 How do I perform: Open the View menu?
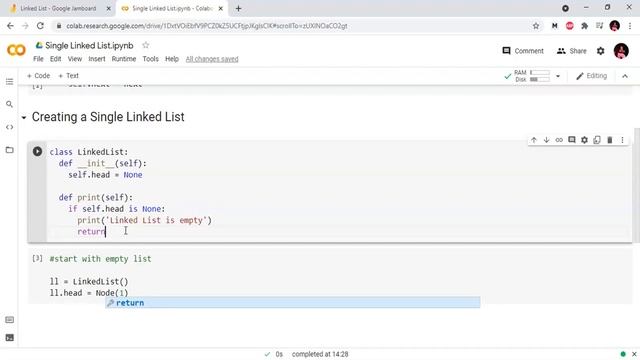(75, 59)
